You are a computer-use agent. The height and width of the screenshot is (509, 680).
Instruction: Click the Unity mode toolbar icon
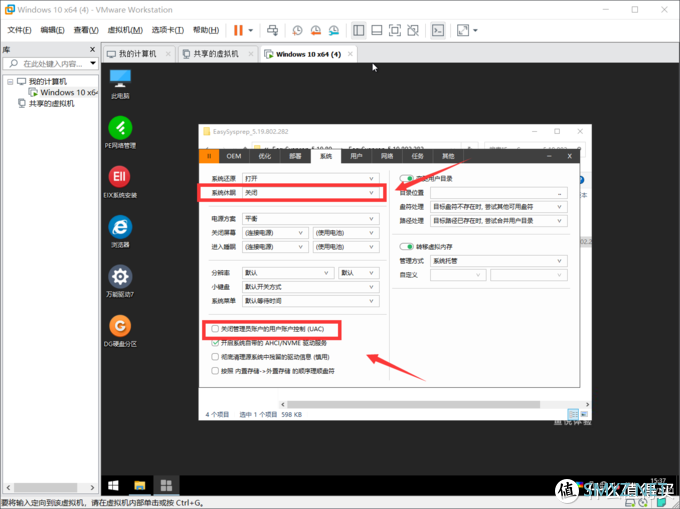pos(413,30)
